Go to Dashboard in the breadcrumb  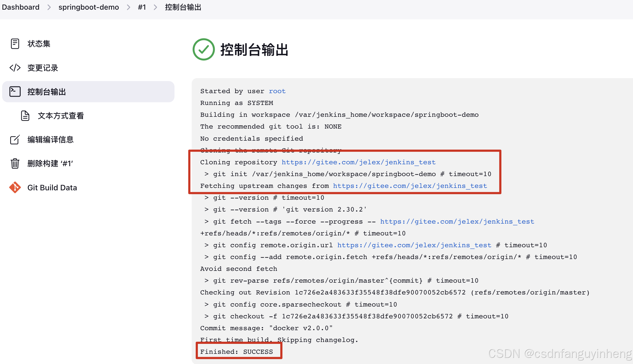pyautogui.click(x=21, y=7)
